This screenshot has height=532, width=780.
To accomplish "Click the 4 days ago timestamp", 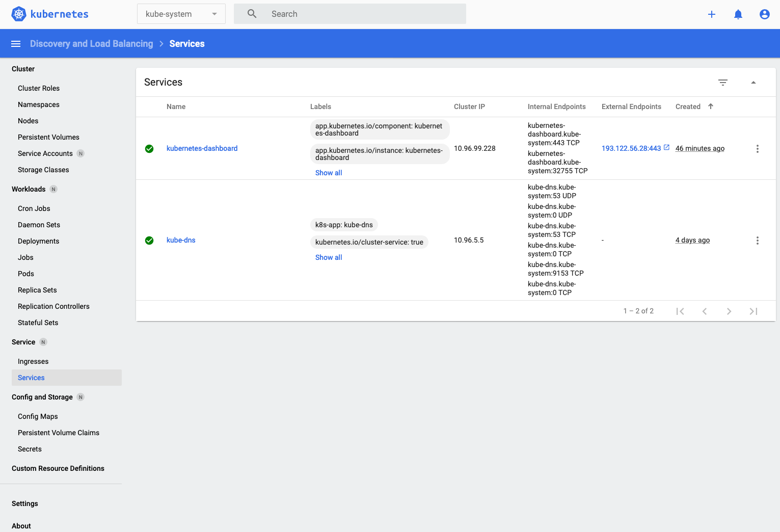I will point(693,240).
